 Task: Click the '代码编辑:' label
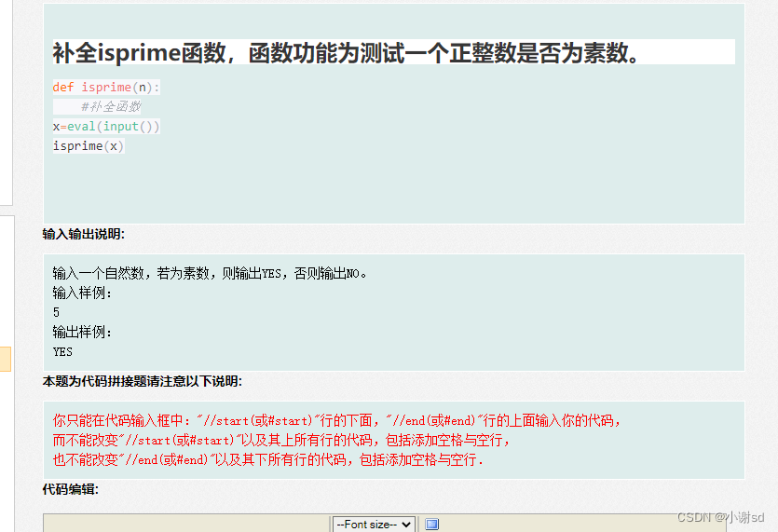click(71, 489)
